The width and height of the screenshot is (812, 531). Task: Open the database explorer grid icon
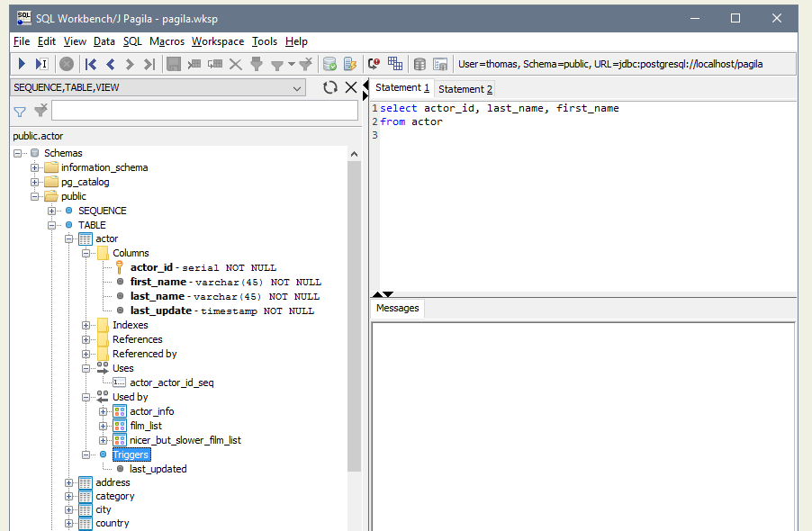(x=395, y=64)
